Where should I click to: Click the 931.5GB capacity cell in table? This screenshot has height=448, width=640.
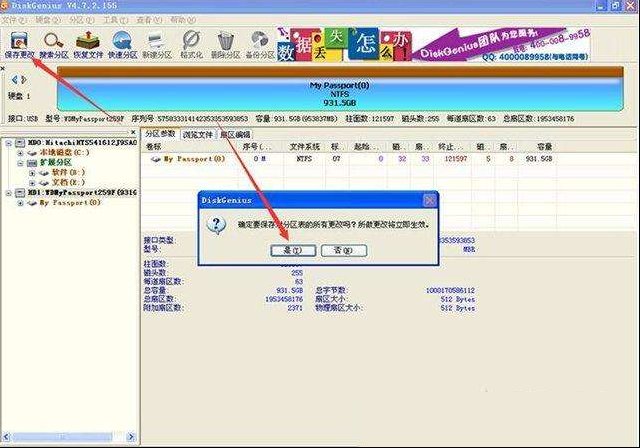pos(539,159)
